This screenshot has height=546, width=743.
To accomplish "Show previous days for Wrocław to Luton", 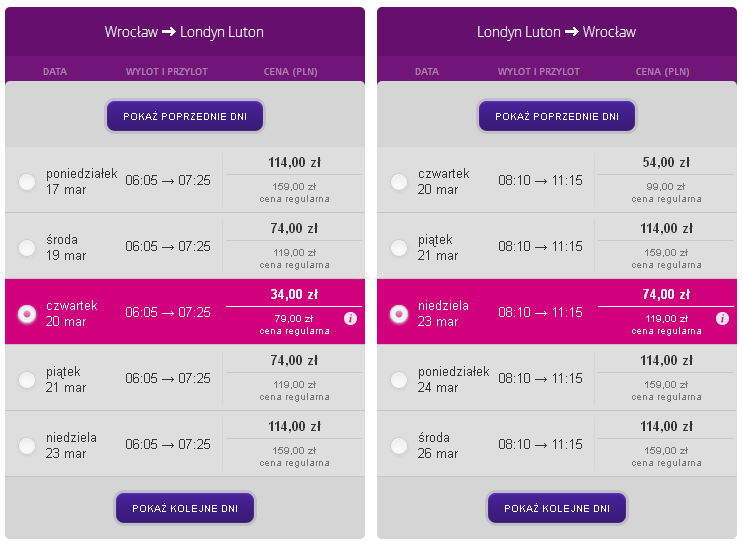I will click(185, 116).
